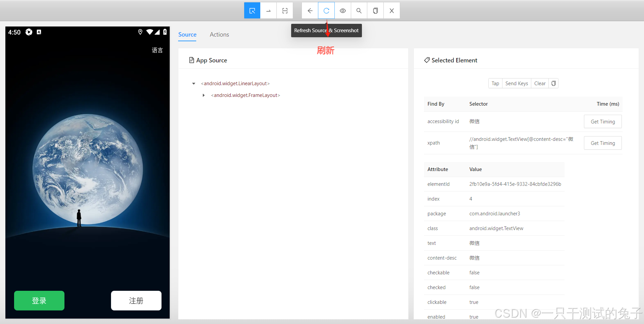
Task: Click the package value com.android.launcher3
Action: [495, 214]
